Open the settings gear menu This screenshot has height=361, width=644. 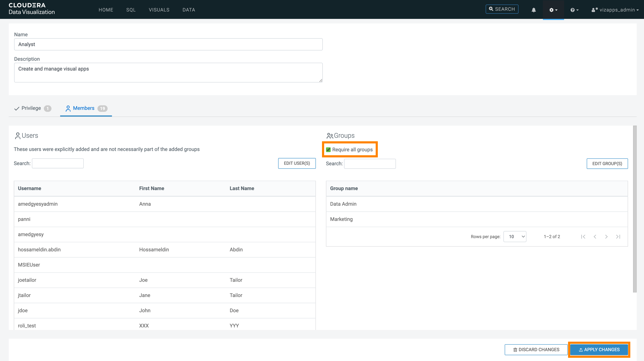[x=553, y=10]
